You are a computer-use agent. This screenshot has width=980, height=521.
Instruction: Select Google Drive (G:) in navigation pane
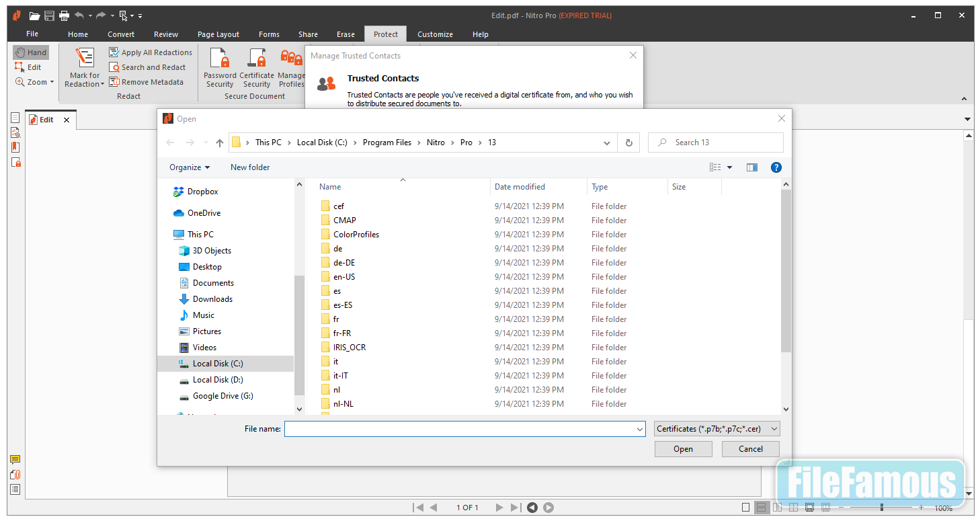point(215,396)
